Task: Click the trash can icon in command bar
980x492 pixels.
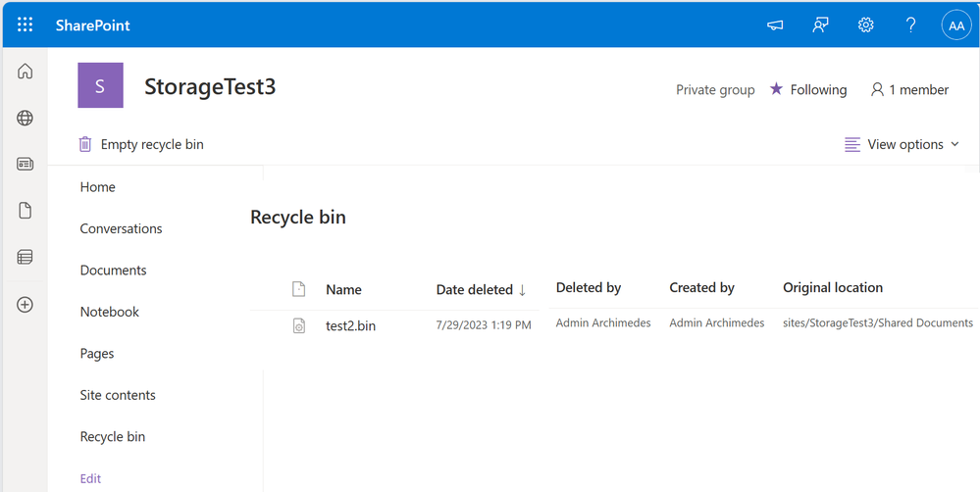Action: click(85, 145)
